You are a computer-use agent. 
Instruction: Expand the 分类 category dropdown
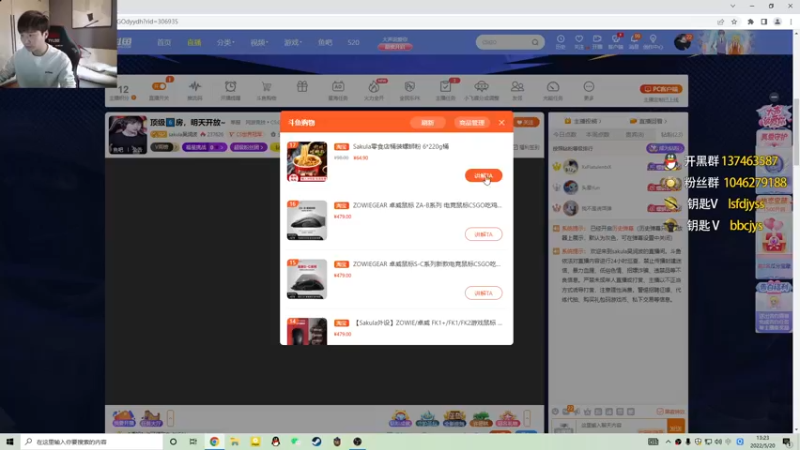tap(225, 42)
